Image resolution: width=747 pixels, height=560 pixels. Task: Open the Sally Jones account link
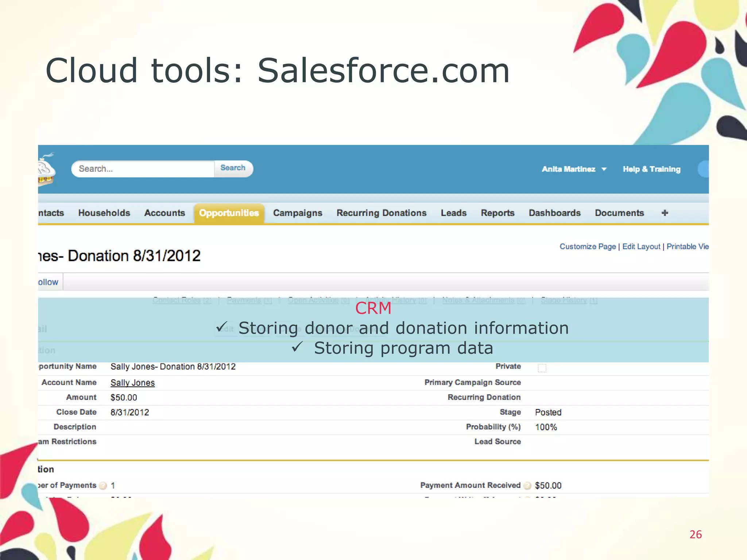pos(133,383)
